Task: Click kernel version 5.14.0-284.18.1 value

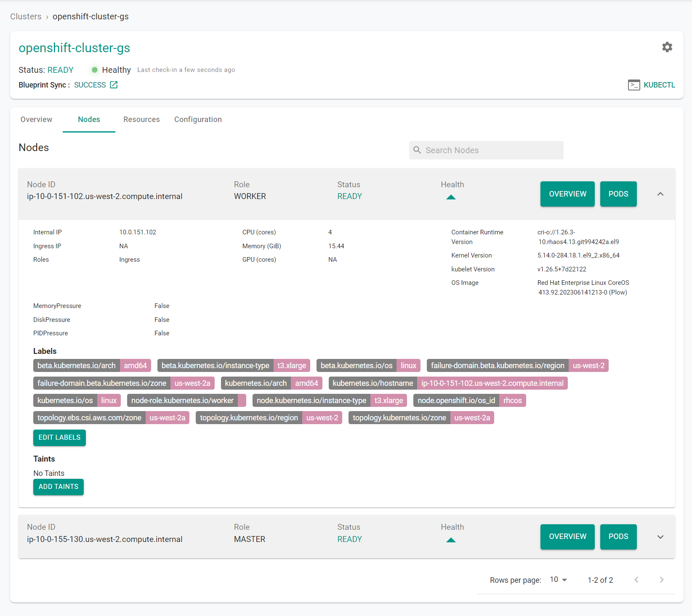Action: pos(578,255)
